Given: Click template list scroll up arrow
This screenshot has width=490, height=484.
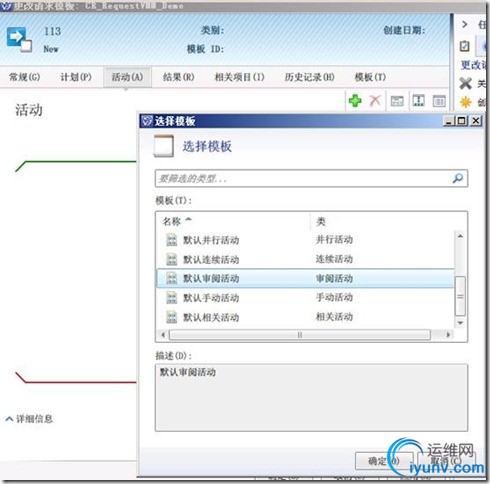Looking at the screenshot, I should click(x=460, y=236).
